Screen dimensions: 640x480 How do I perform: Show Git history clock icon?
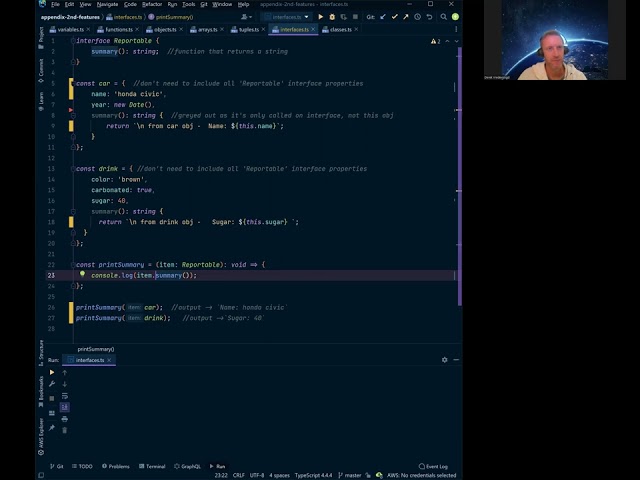click(x=418, y=17)
